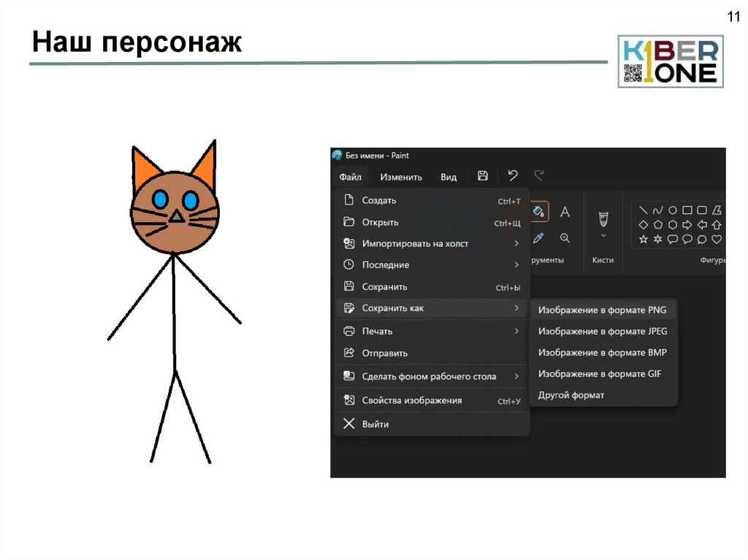Click the Save floppy disk icon in title bar
The width and height of the screenshot is (748, 560).
(483, 176)
